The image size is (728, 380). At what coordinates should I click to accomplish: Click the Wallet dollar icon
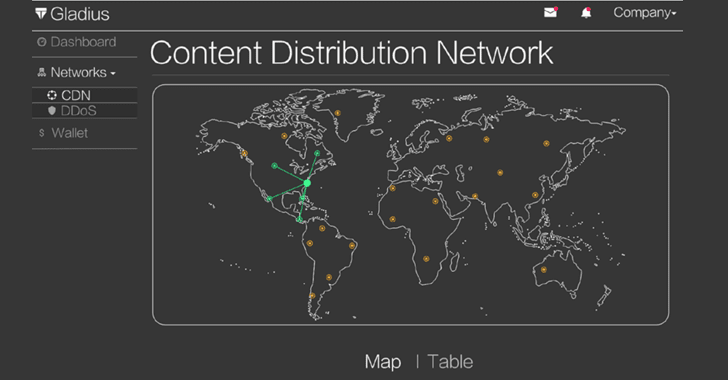pyautogui.click(x=42, y=133)
